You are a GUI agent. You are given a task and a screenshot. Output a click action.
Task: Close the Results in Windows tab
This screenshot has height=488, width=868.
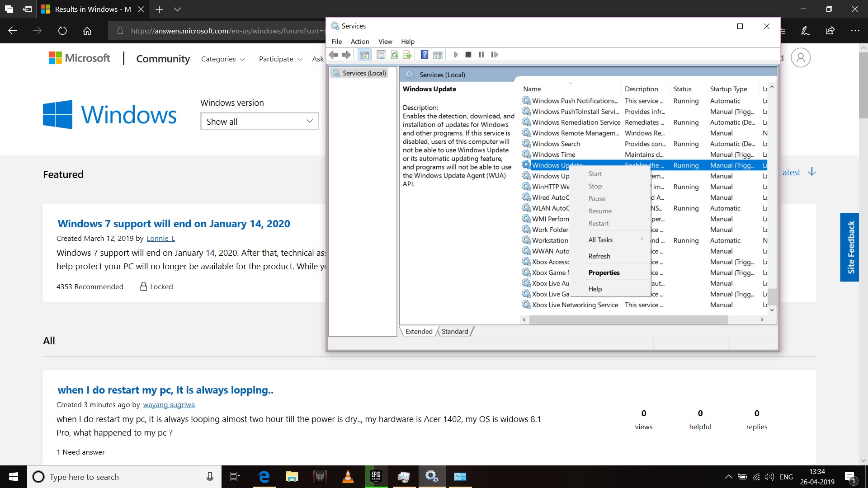[141, 9]
